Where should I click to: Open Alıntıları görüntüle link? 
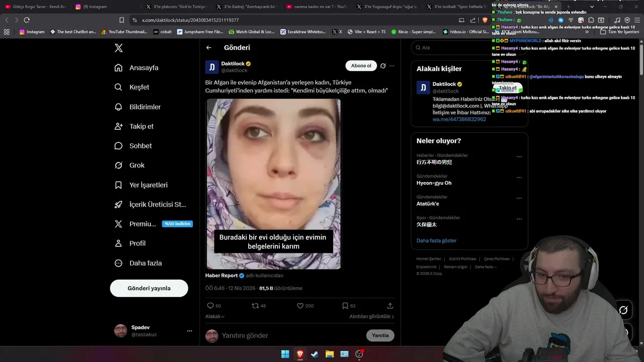point(372,316)
